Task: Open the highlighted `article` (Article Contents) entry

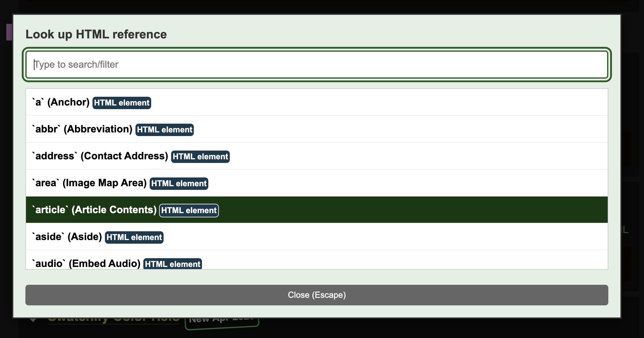Action: (317, 210)
